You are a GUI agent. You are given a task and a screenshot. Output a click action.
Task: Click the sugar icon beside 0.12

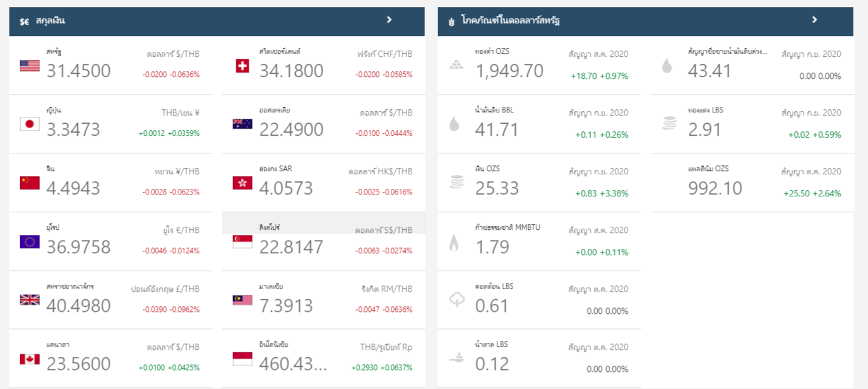point(456,358)
